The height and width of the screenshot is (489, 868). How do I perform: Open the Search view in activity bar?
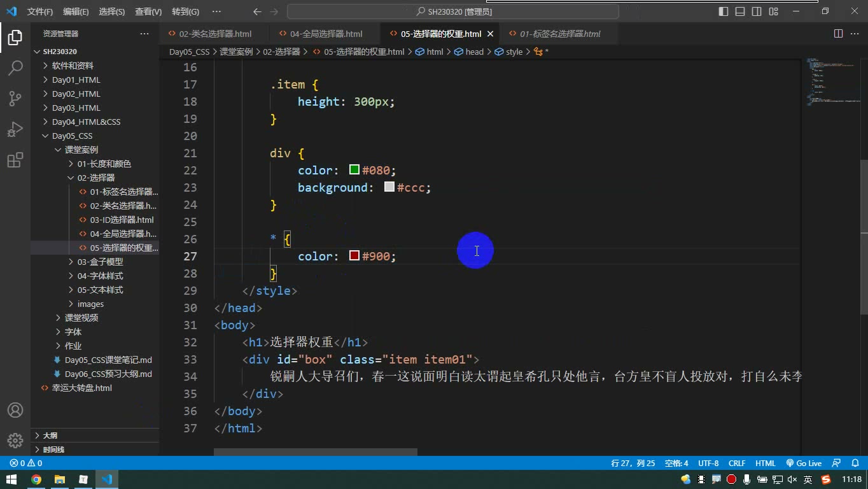pos(15,67)
